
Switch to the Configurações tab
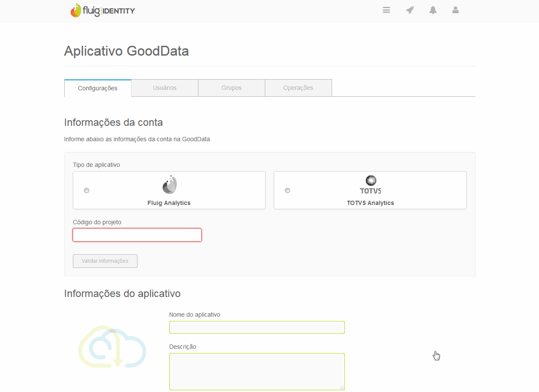[98, 88]
